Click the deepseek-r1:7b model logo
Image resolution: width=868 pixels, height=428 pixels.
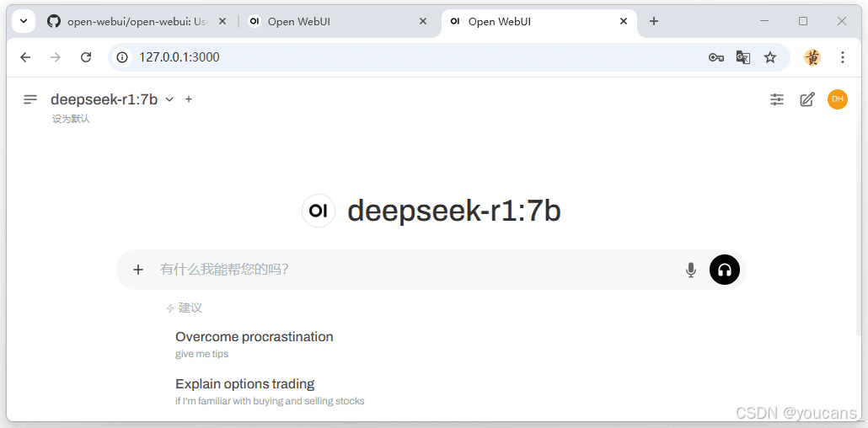(319, 211)
